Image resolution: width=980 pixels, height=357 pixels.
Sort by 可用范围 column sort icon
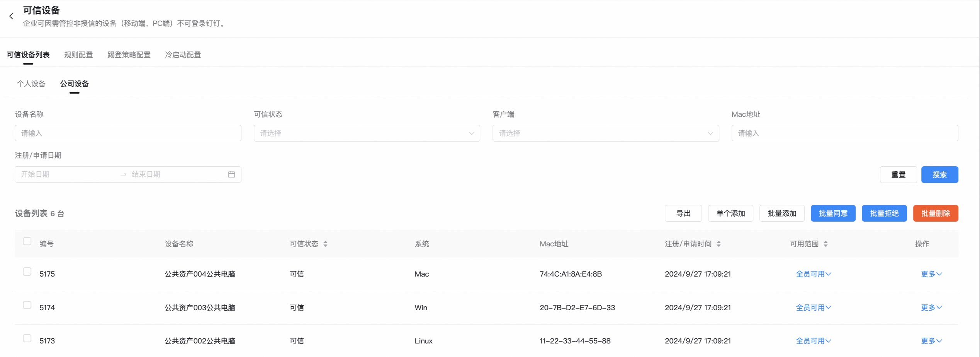[825, 244]
